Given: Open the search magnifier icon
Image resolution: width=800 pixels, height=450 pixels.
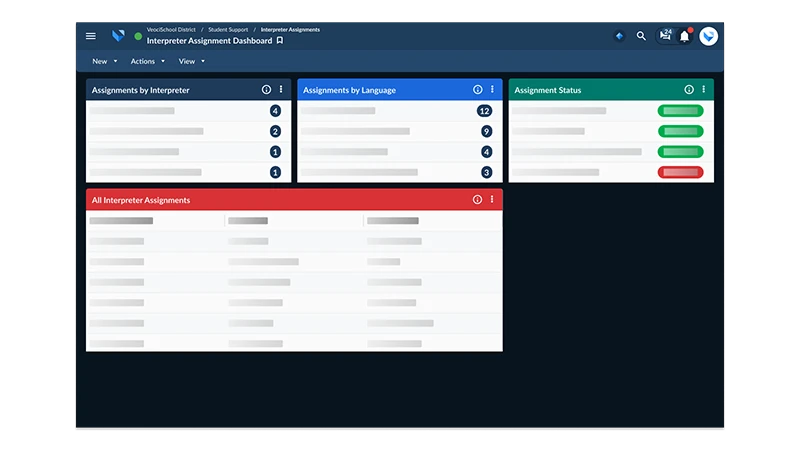Looking at the screenshot, I should coord(641,36).
